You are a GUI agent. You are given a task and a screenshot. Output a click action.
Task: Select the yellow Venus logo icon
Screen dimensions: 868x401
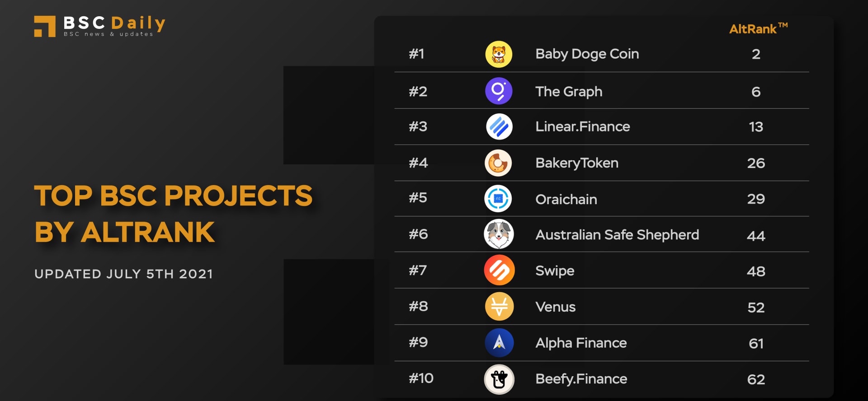coord(499,307)
